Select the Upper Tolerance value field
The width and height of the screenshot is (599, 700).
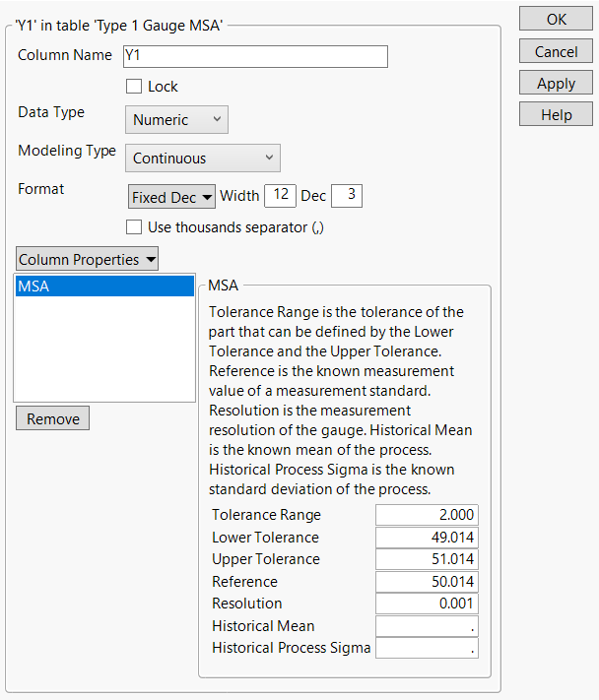coord(427,559)
